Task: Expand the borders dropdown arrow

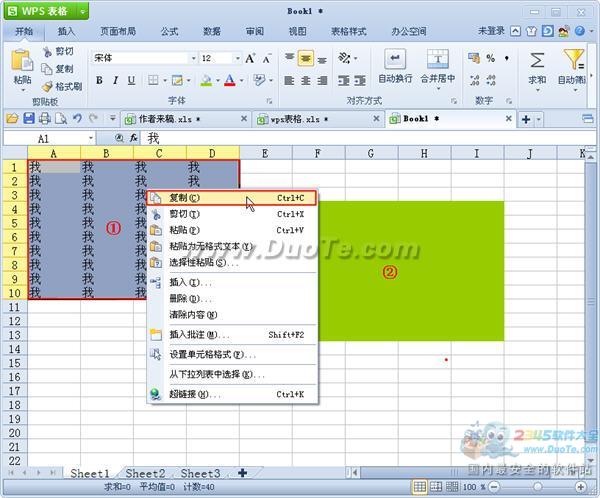Action: (165, 81)
